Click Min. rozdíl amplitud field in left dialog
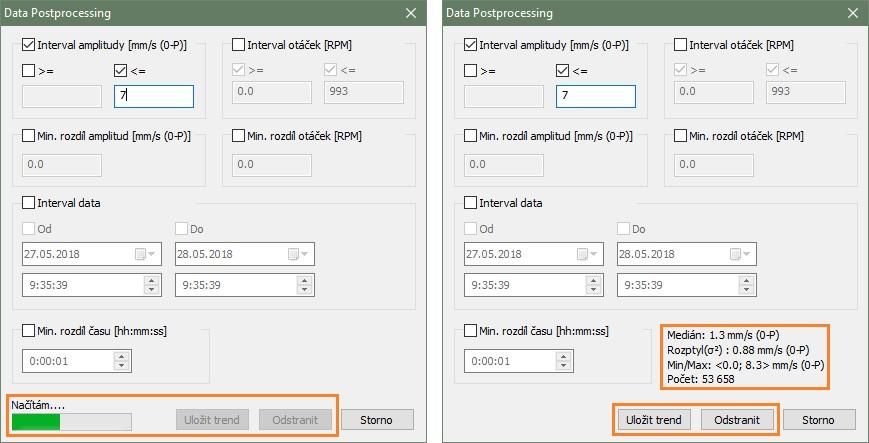The image size is (869, 443). tap(62, 165)
